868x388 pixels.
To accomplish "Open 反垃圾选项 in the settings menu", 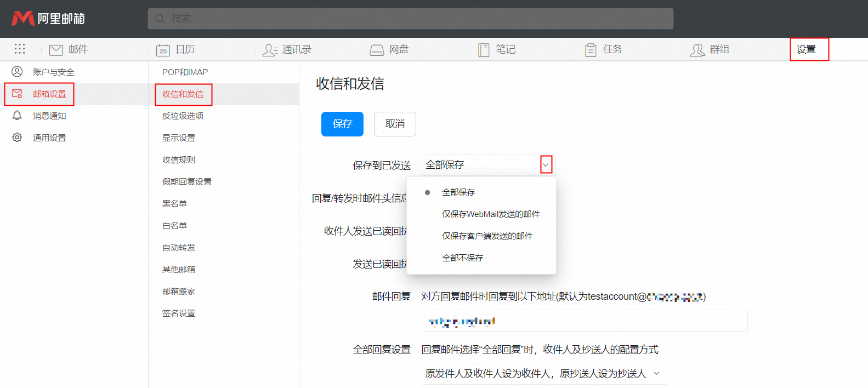I will [x=183, y=116].
